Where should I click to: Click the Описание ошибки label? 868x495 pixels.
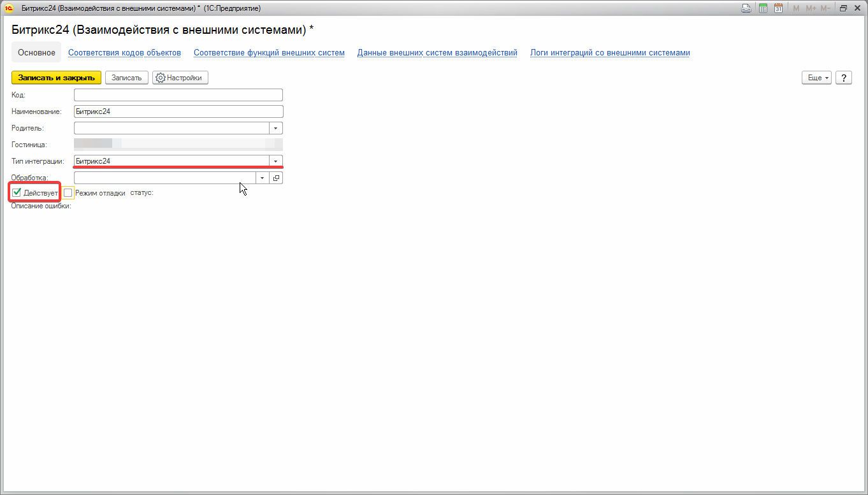click(41, 206)
